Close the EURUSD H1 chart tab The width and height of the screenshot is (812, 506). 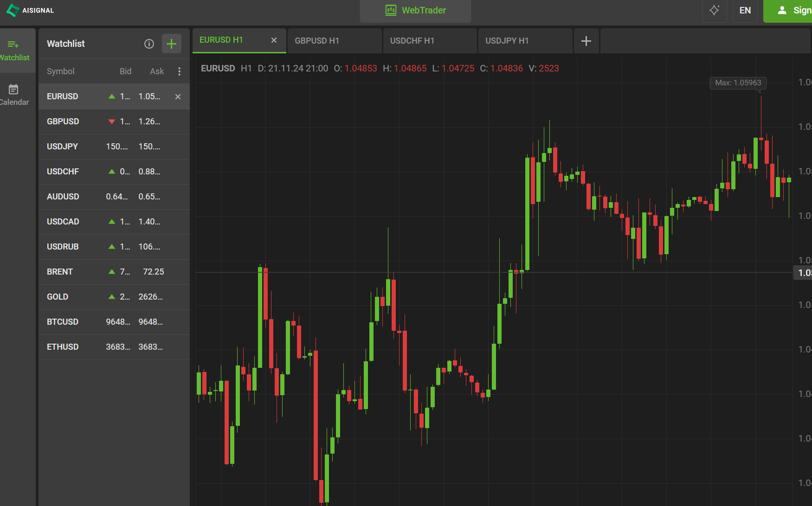(x=274, y=40)
